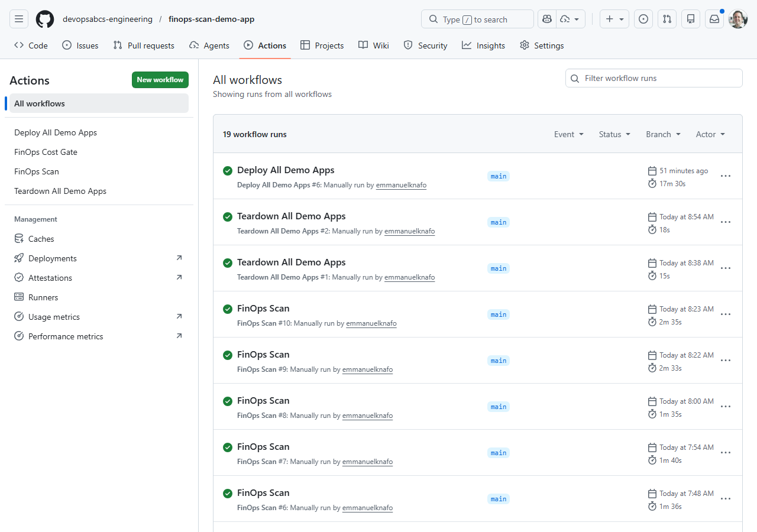
Task: Open the kebab menu on Teardown All Demo Apps #2
Action: click(x=726, y=222)
